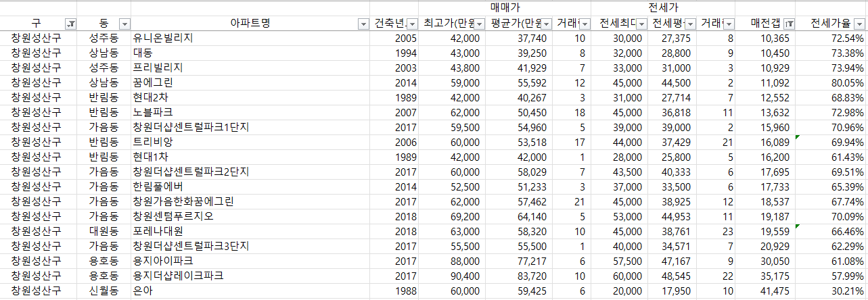Select build year 1994 in the 대동 row

[394, 53]
